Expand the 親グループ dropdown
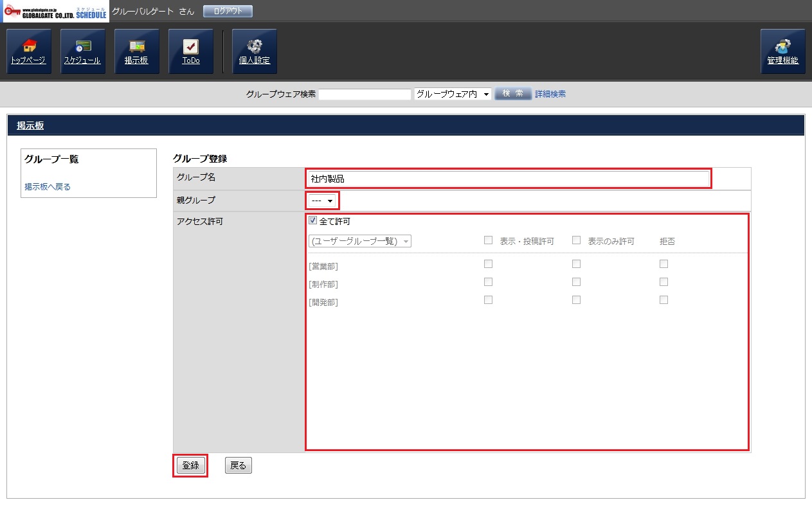This screenshot has height=518, width=812. click(x=322, y=201)
